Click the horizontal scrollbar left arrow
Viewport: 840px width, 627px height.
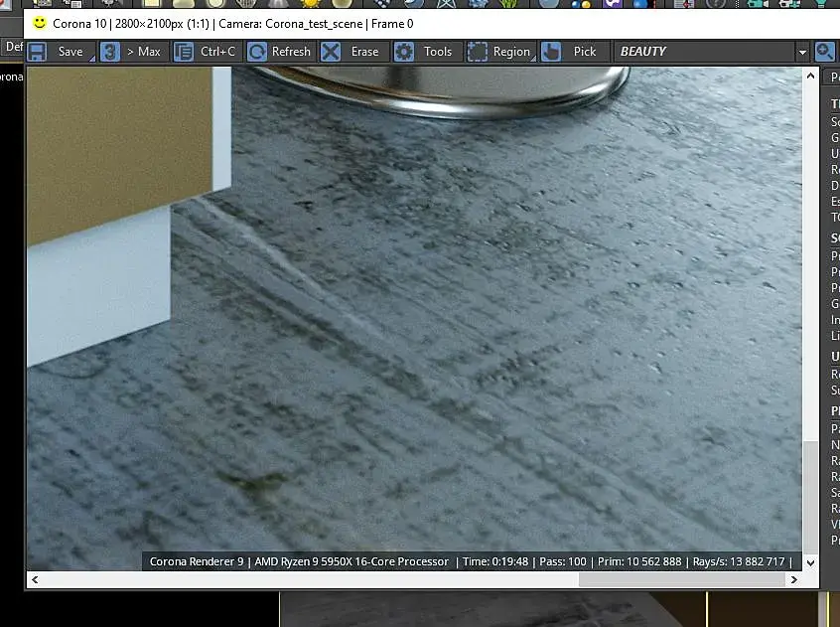[x=35, y=579]
